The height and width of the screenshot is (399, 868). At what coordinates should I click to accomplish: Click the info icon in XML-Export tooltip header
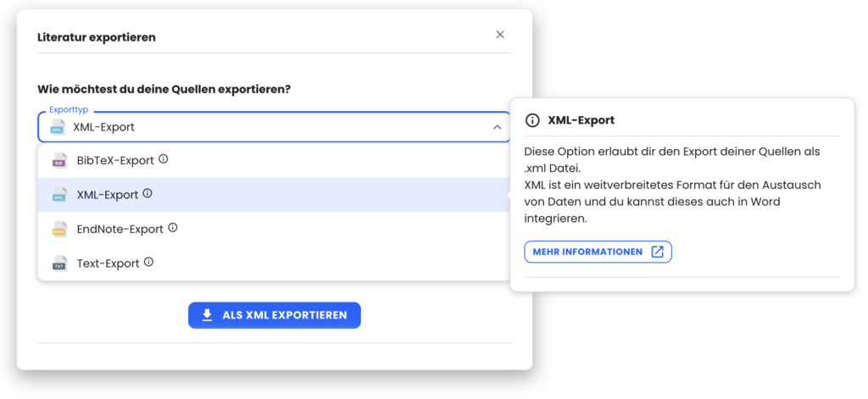[532, 120]
